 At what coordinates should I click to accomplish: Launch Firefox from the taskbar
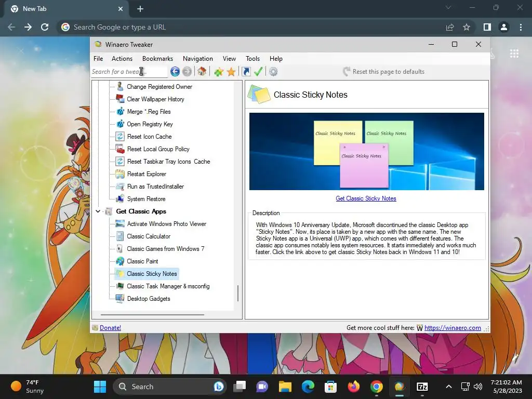(353, 387)
